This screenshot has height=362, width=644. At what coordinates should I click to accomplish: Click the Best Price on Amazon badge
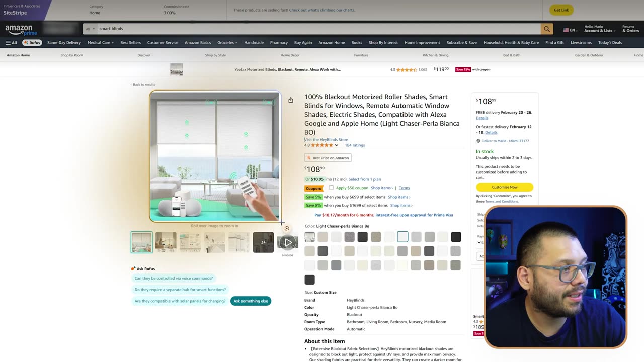328,158
